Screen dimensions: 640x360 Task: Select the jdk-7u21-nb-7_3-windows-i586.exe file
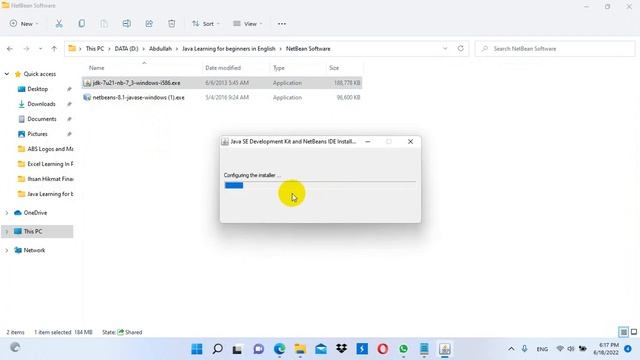tap(222, 83)
